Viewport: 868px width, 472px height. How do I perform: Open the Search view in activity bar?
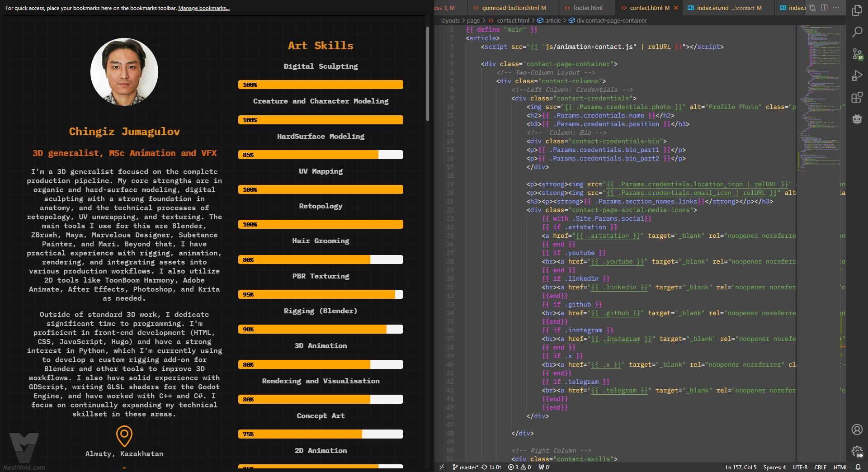point(857,32)
